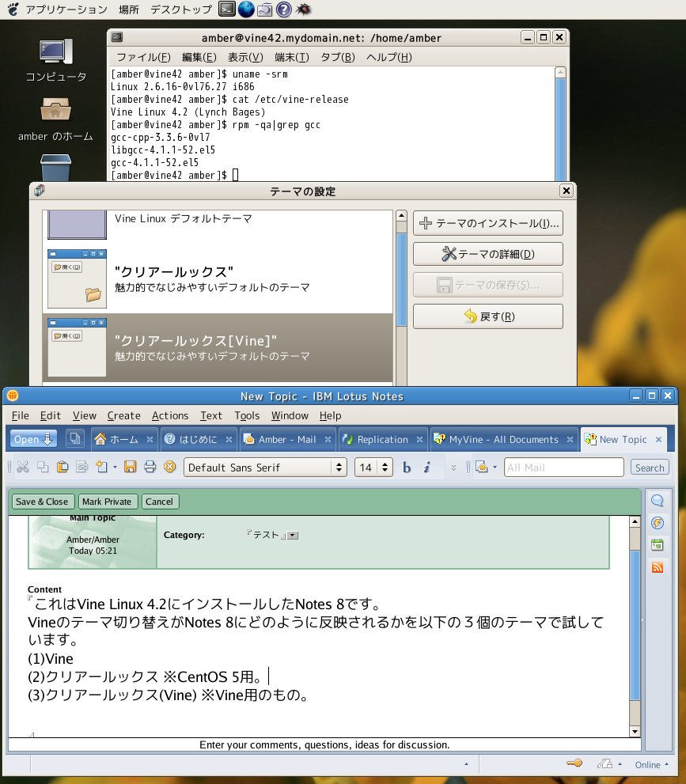Viewport: 686px width, 784px height.
Task: Click the search scope mail icon
Action: 482,467
